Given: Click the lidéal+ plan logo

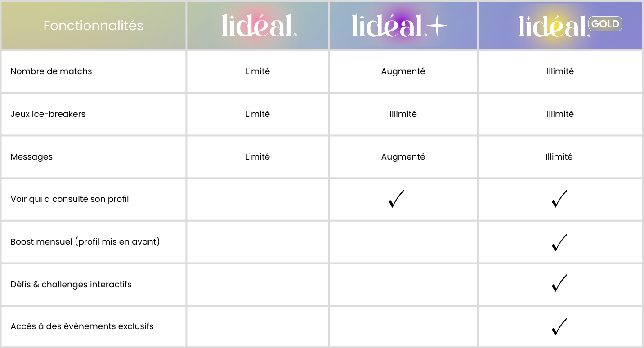Looking at the screenshot, I should (x=399, y=26).
